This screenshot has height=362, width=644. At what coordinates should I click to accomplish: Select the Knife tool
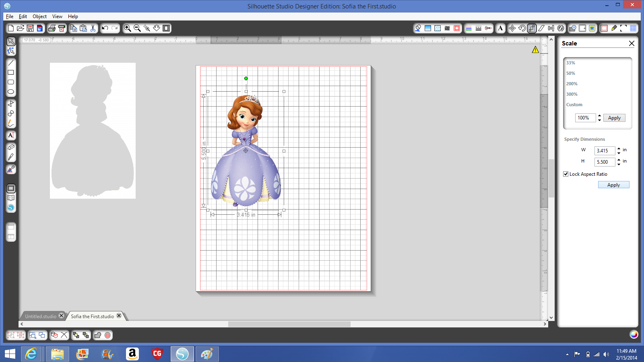[x=11, y=157]
